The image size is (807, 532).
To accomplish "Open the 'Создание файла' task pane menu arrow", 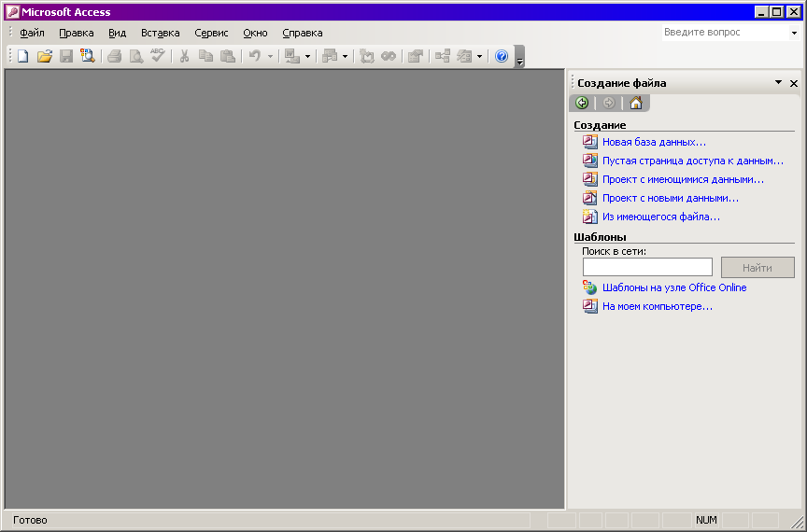I will click(x=778, y=82).
